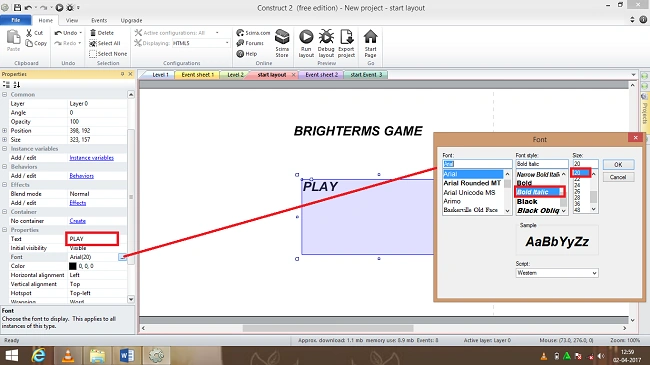
Task: Open the File menu tab
Action: (16, 20)
